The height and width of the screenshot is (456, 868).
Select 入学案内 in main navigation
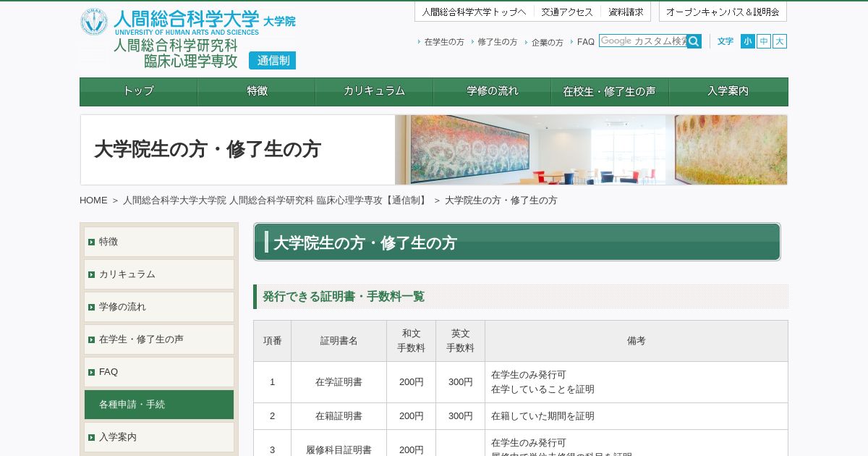pos(728,92)
